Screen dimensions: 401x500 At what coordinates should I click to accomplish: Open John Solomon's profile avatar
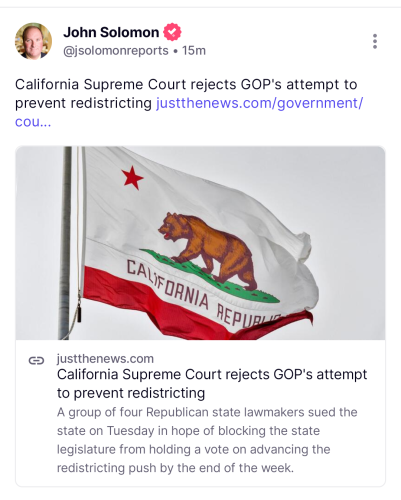33,41
